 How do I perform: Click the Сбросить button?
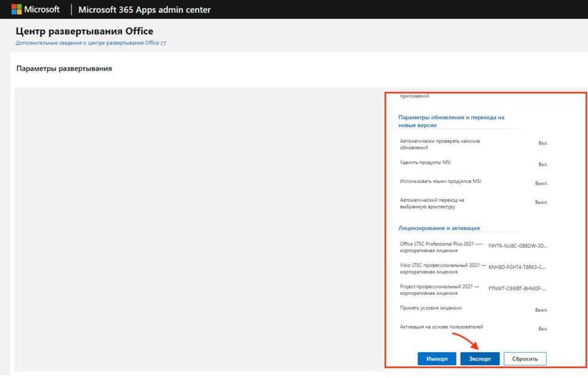(x=525, y=358)
